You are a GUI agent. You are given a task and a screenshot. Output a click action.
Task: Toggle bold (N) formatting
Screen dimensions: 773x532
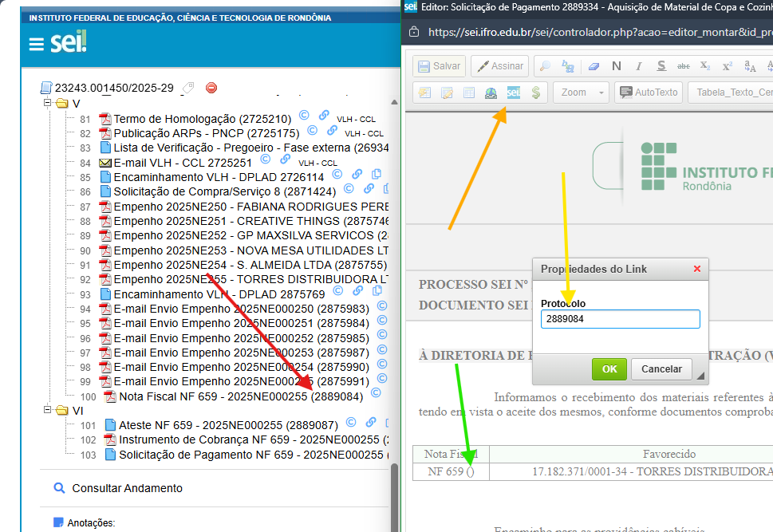point(616,66)
